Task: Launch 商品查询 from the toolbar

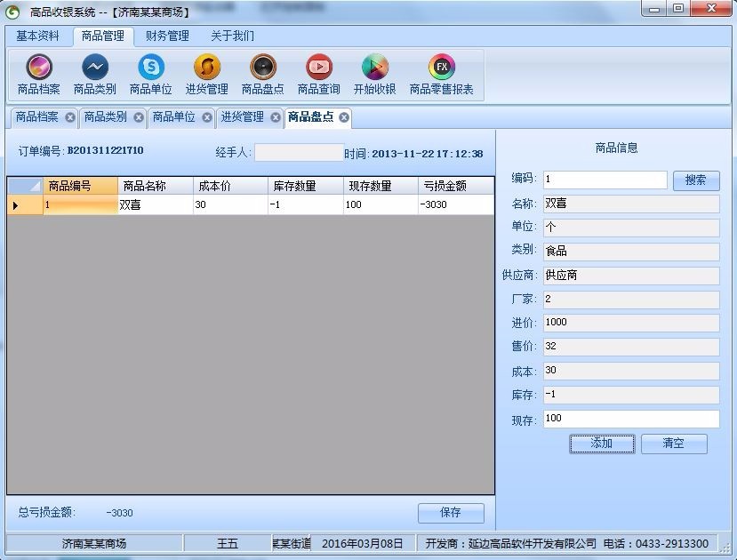Action: [x=318, y=75]
